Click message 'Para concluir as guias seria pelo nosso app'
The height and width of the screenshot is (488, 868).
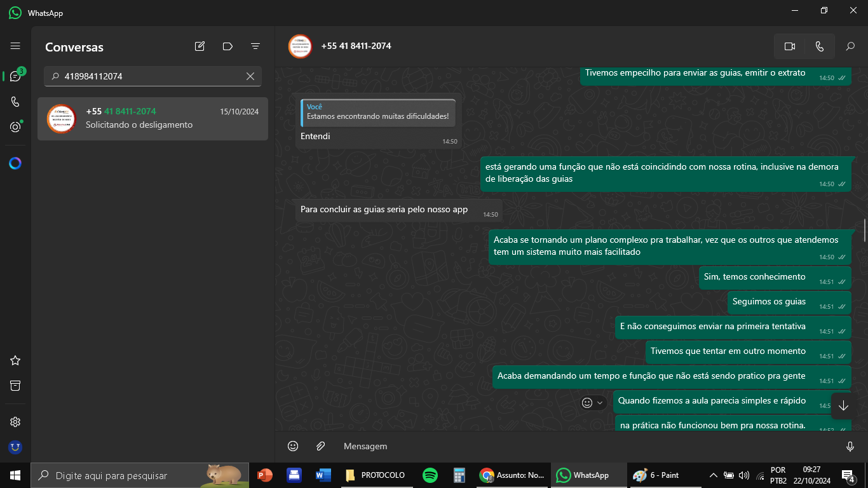point(398,210)
